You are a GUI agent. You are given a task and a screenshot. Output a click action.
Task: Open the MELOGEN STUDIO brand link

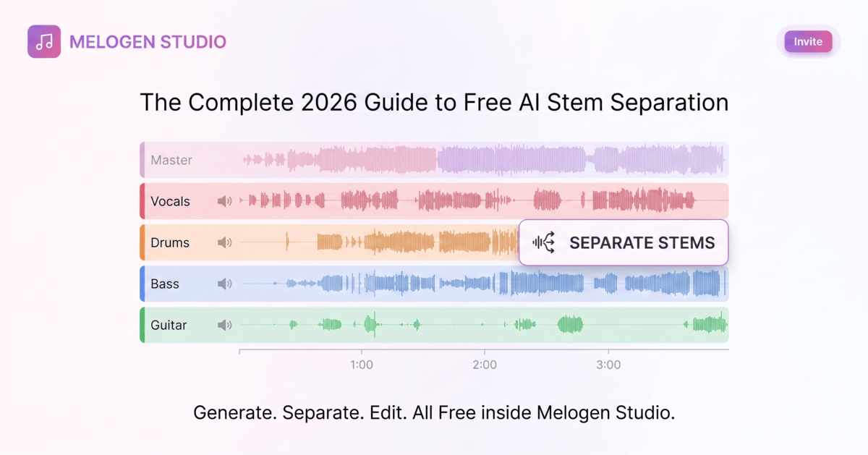point(148,42)
